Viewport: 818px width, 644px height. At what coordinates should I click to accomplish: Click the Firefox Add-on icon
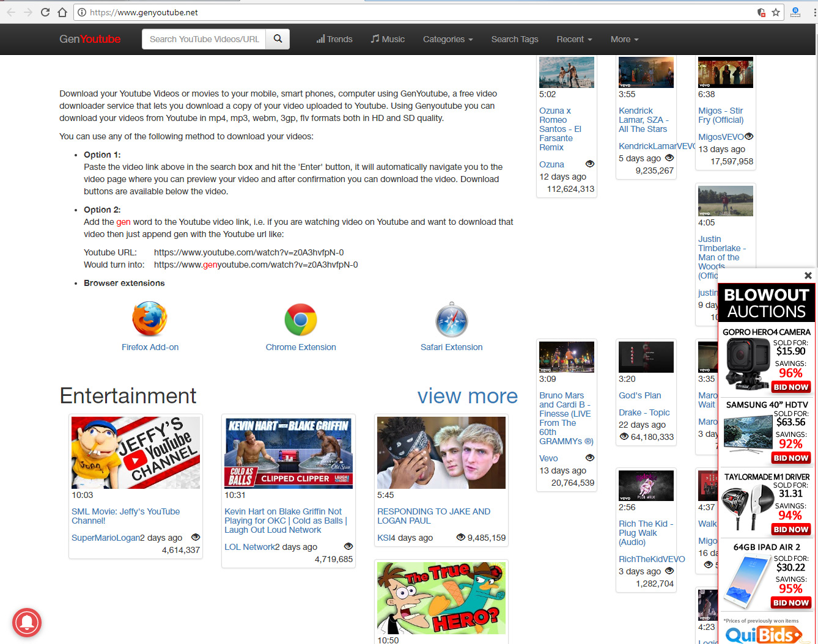150,319
